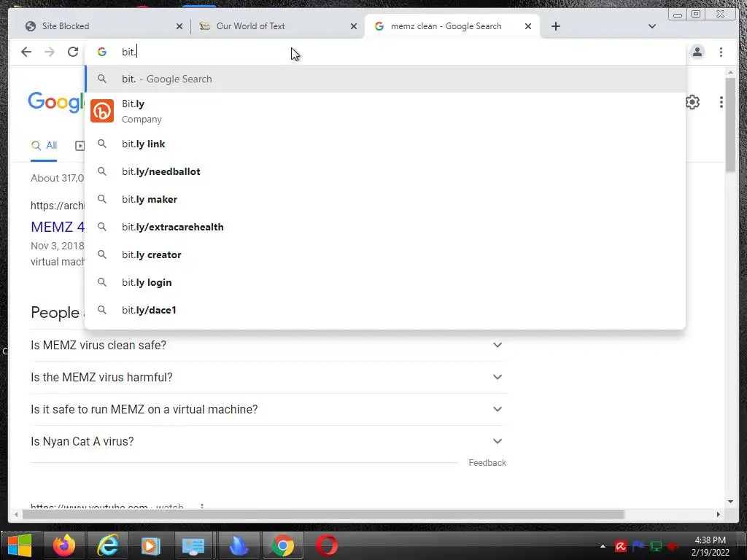Screen dimensions: 747x560
Task: Open the window icon in the taskbar
Action: 193,545
